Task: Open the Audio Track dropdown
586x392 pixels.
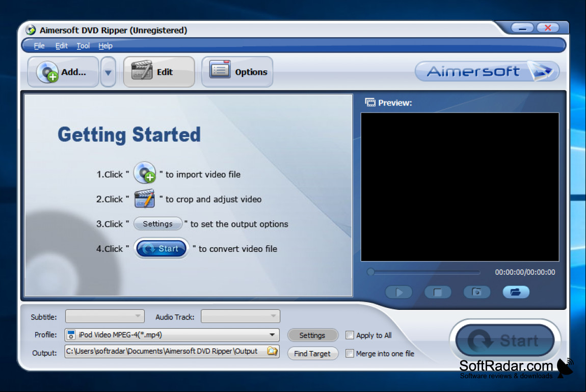Action: click(x=241, y=316)
